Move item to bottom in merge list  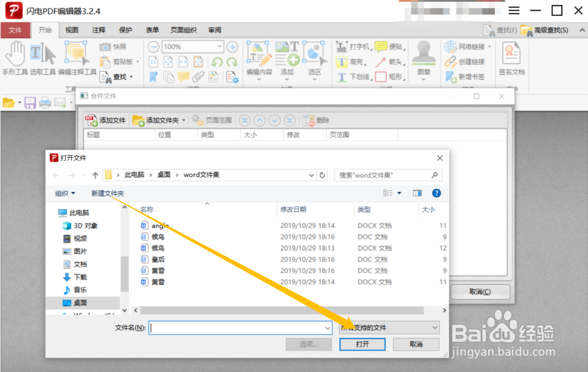pyautogui.click(x=289, y=120)
